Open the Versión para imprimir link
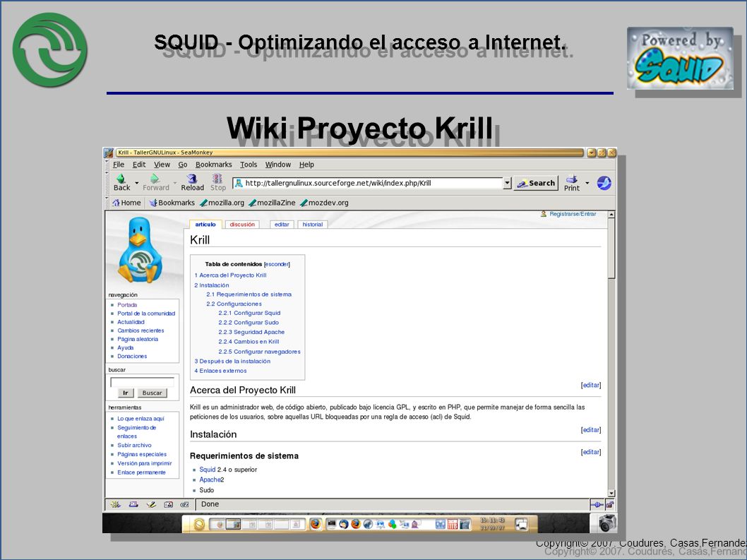 144,463
